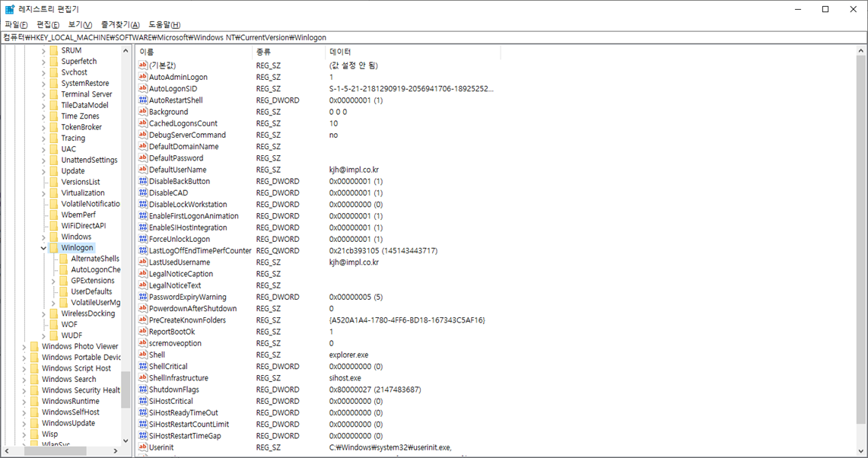
Task: Click the PasswordExpiryWarning DWORD icon
Action: pyautogui.click(x=143, y=297)
